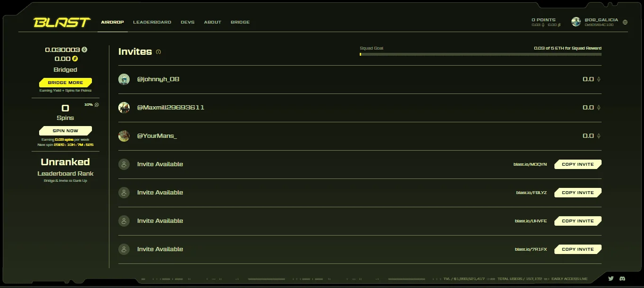Open the Invites info icon

158,52
